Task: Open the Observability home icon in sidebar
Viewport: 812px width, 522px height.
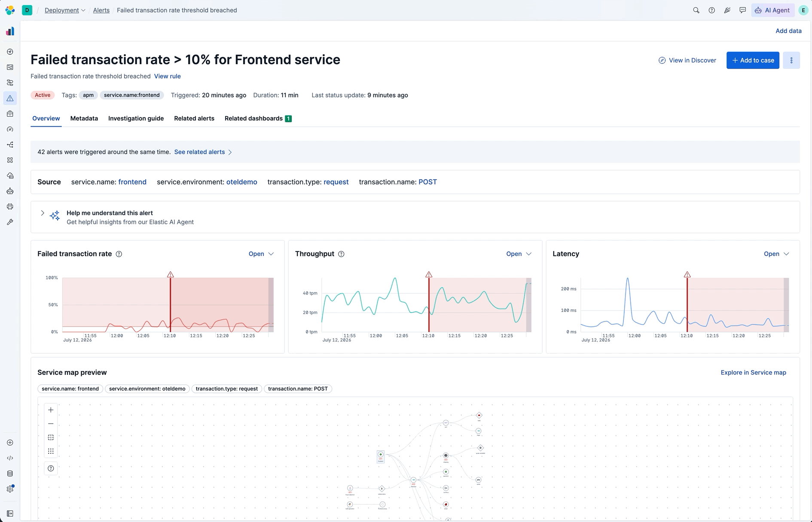Action: coord(10,31)
